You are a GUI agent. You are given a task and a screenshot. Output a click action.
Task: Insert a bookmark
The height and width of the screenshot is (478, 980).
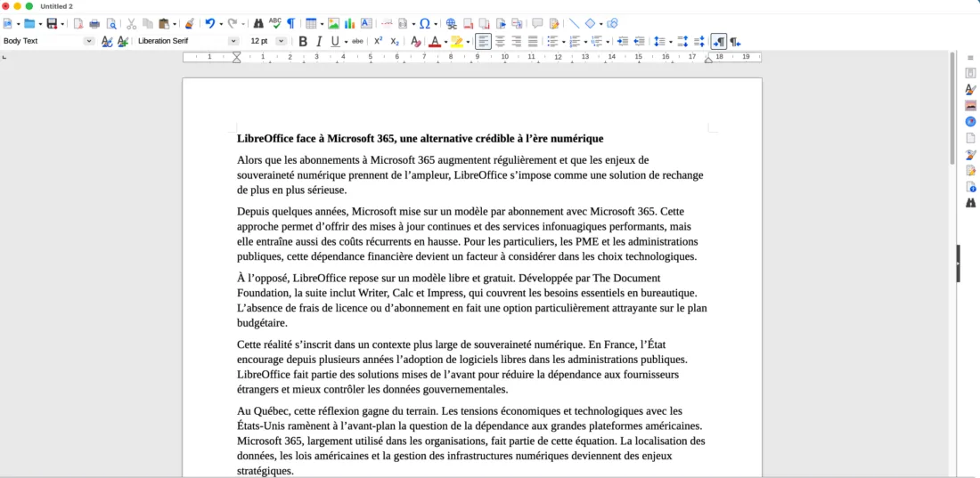pyautogui.click(x=501, y=24)
